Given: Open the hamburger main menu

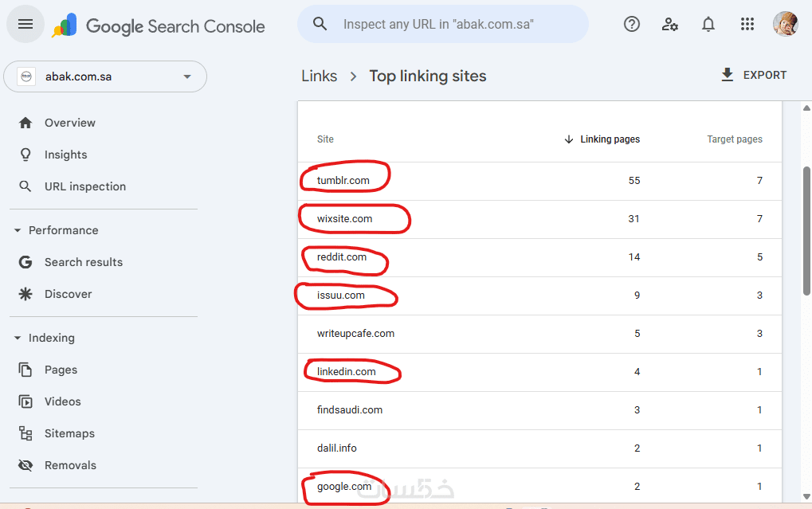Looking at the screenshot, I should click(25, 24).
